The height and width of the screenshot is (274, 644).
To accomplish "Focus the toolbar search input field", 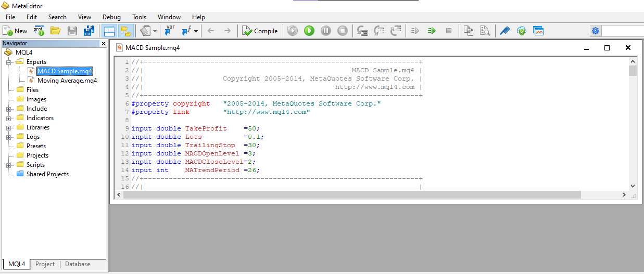I will tap(623, 31).
